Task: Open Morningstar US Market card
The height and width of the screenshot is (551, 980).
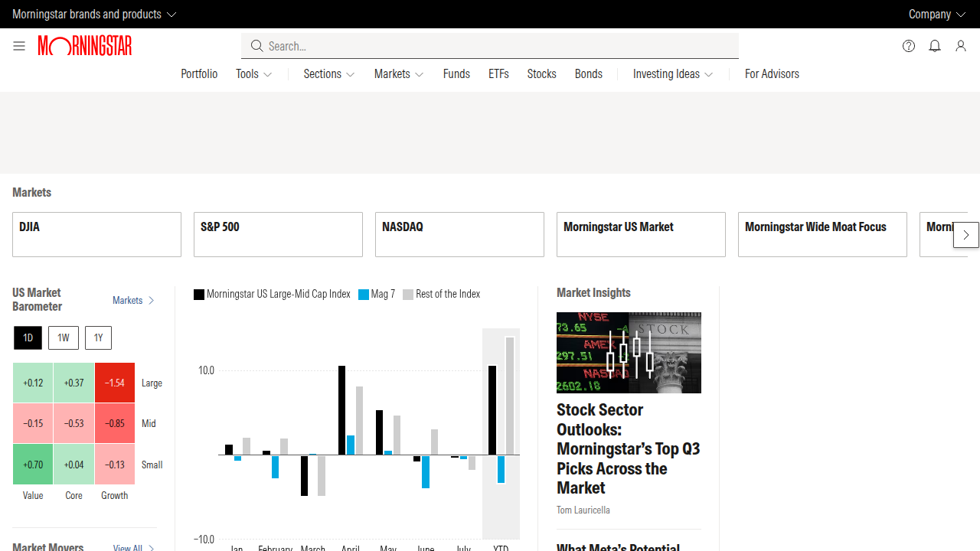Action: point(641,234)
